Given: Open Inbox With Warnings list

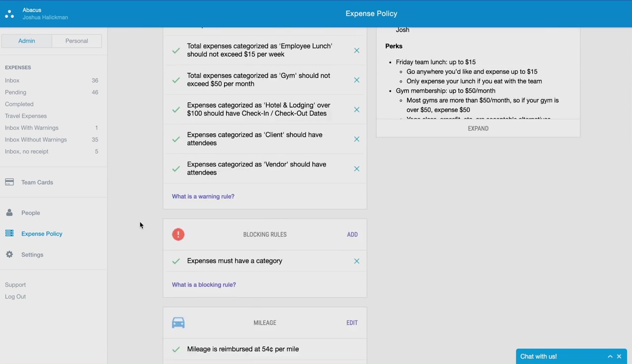Looking at the screenshot, I should click(x=32, y=128).
